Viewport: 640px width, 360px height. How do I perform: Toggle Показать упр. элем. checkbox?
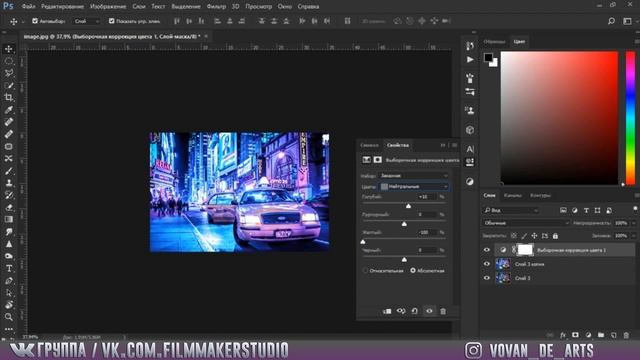coord(111,21)
